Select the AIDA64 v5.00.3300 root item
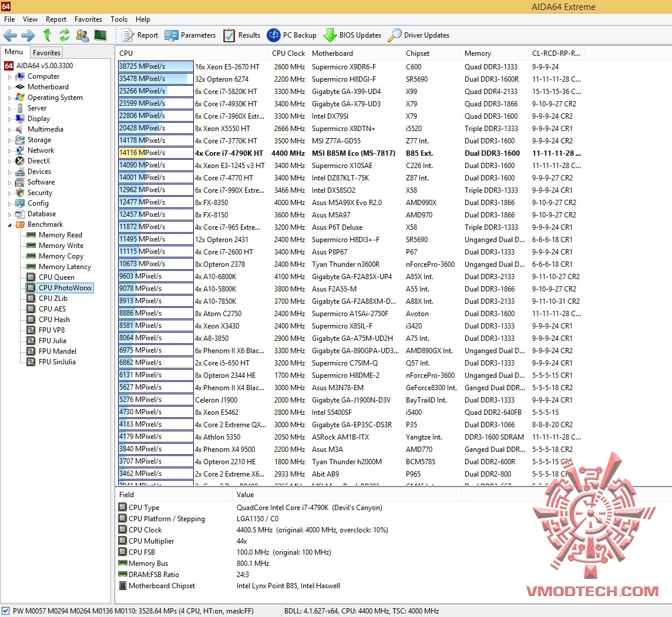This screenshot has height=617, width=672. click(x=39, y=66)
